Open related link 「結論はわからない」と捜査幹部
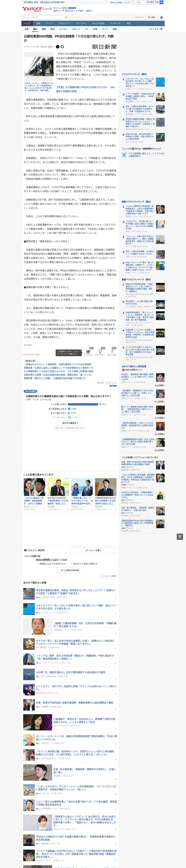186x868 pixels. tap(57, 364)
